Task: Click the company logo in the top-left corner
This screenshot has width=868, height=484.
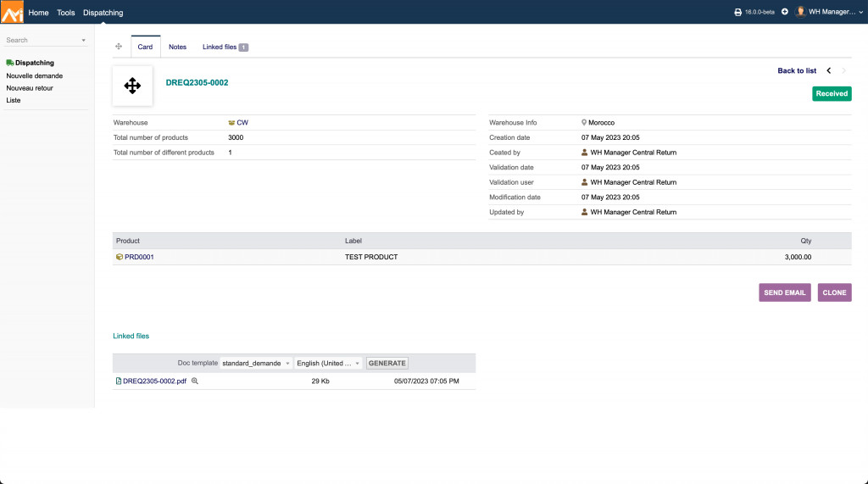Action: tap(12, 12)
